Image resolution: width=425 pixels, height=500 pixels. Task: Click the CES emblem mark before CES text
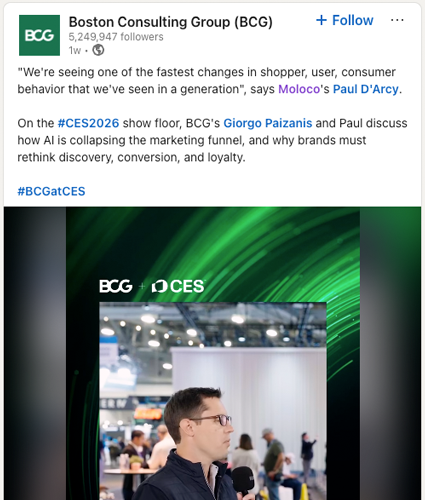(159, 287)
